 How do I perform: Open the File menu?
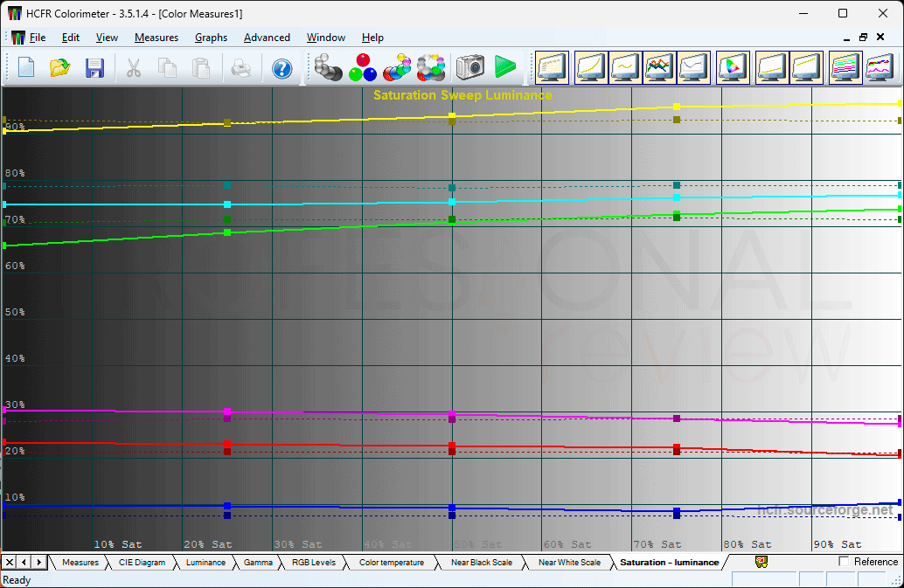38,38
